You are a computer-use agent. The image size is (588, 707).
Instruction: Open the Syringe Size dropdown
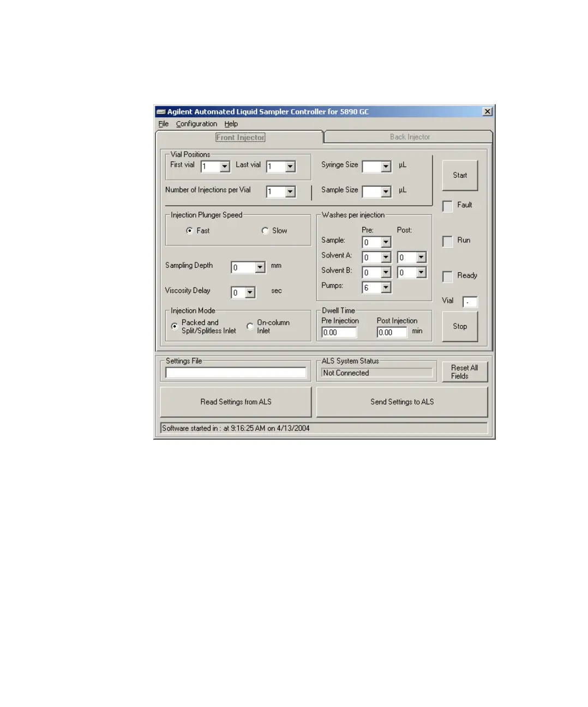tap(386, 166)
